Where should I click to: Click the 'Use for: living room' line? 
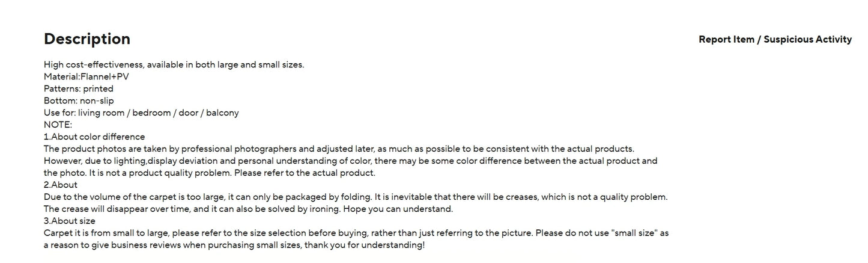[141, 113]
